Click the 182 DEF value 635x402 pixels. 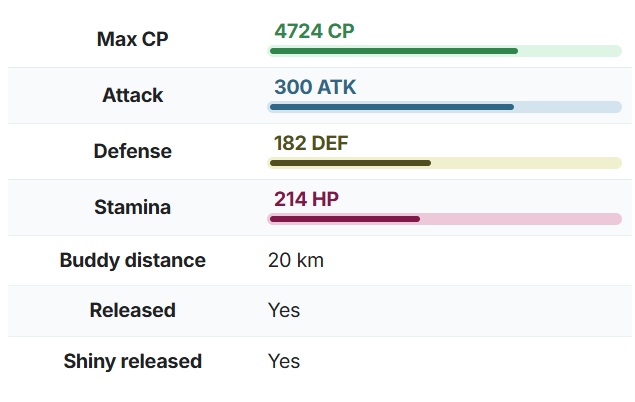[311, 143]
